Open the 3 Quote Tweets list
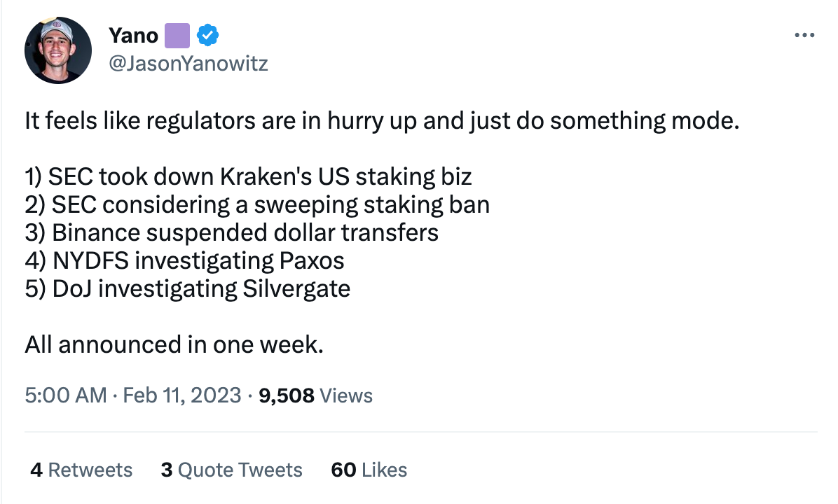838x504 pixels. point(231,470)
